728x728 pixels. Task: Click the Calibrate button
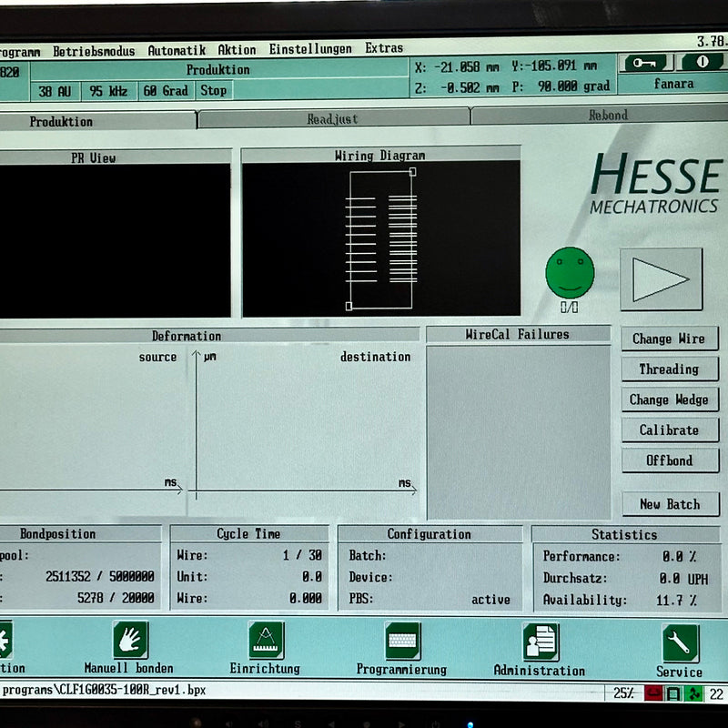click(670, 430)
